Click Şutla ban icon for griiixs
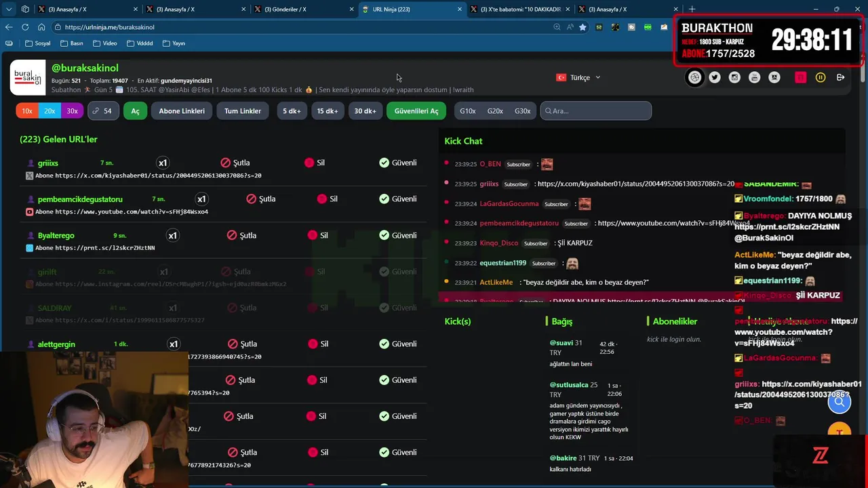This screenshot has height=488, width=868. (x=235, y=163)
